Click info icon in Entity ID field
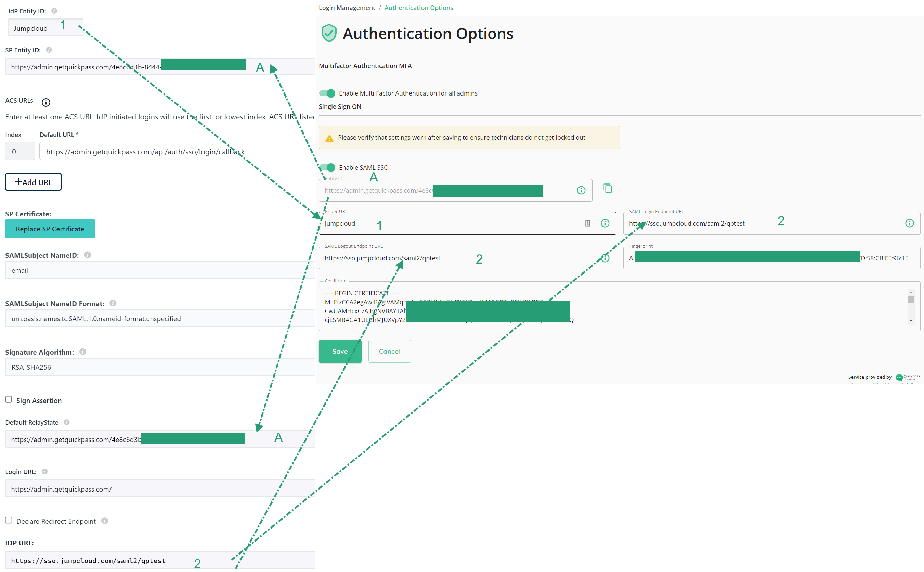The image size is (924, 572). (581, 190)
